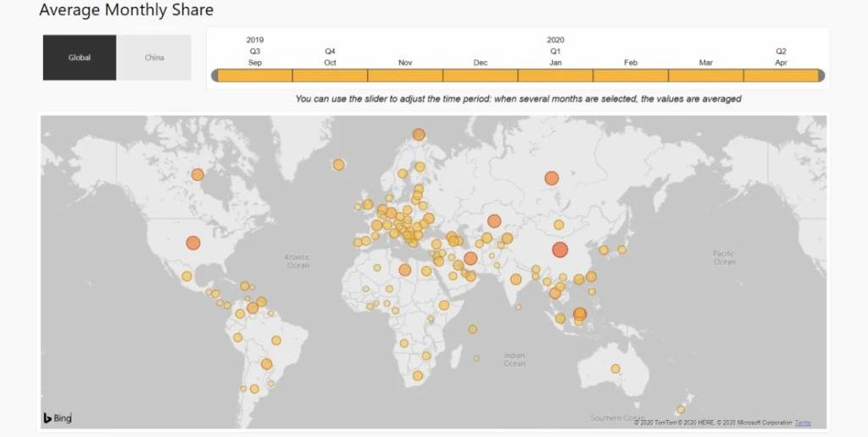This screenshot has width=868, height=437.
Task: Click the red bubble over Russia
Action: tap(552, 178)
